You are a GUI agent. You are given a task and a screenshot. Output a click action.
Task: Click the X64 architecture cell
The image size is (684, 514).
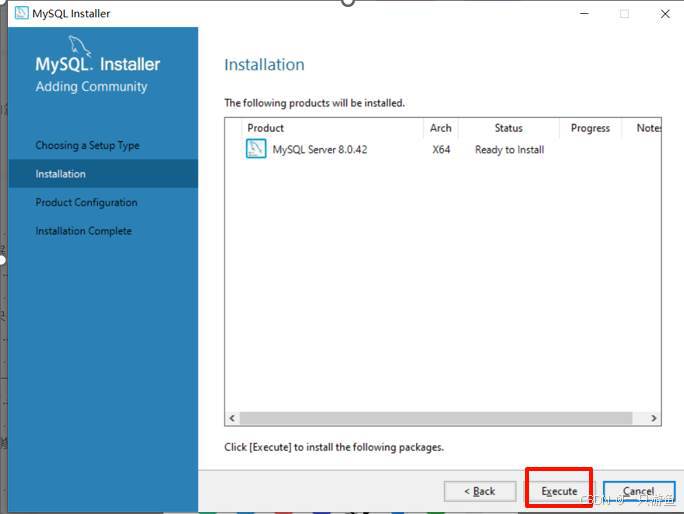pyautogui.click(x=441, y=150)
